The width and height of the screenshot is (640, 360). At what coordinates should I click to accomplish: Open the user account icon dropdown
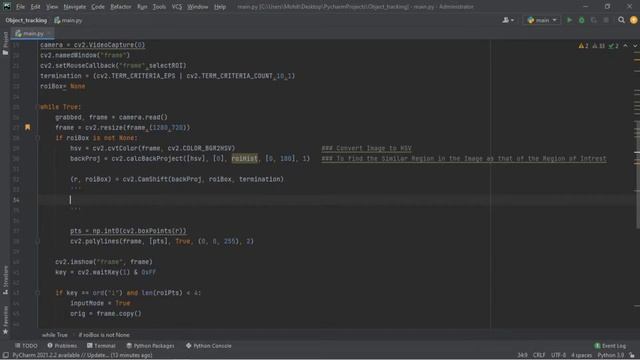click(508, 20)
